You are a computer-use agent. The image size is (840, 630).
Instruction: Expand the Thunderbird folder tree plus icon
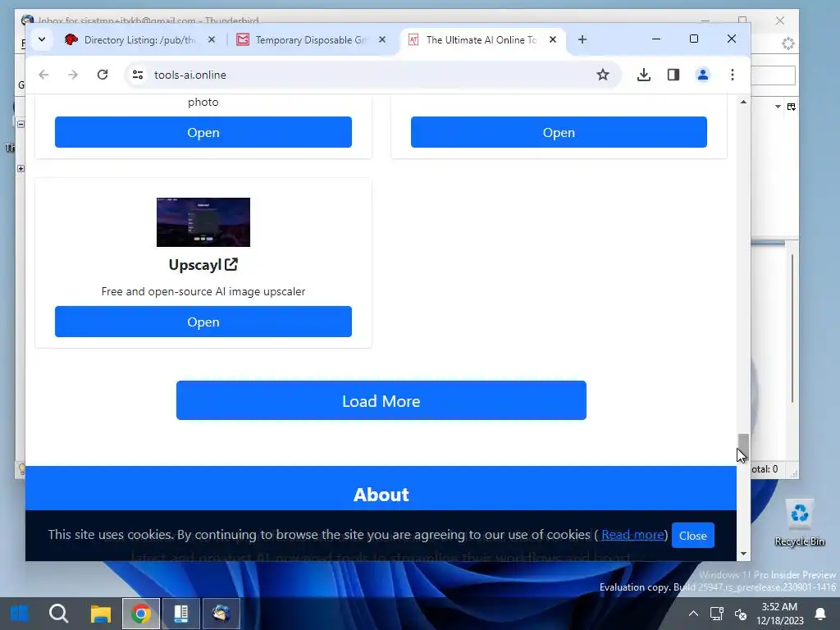coord(21,168)
